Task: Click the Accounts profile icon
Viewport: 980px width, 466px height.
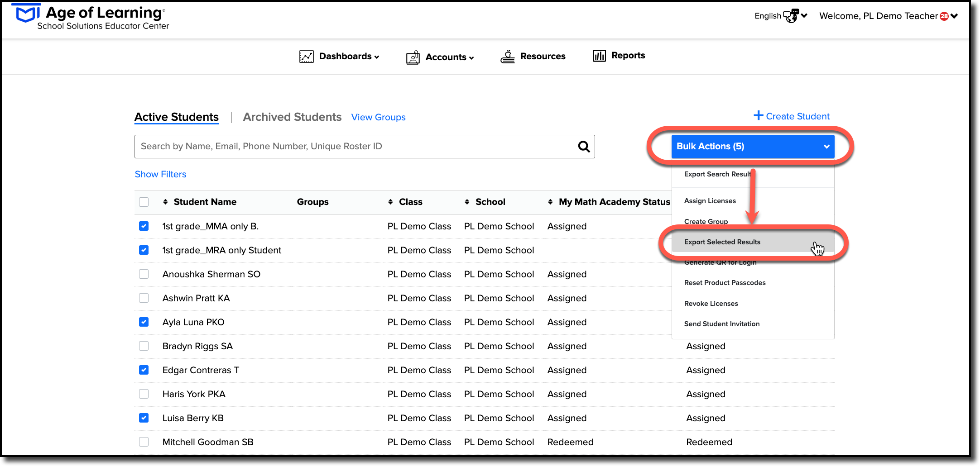Action: pyautogui.click(x=413, y=57)
